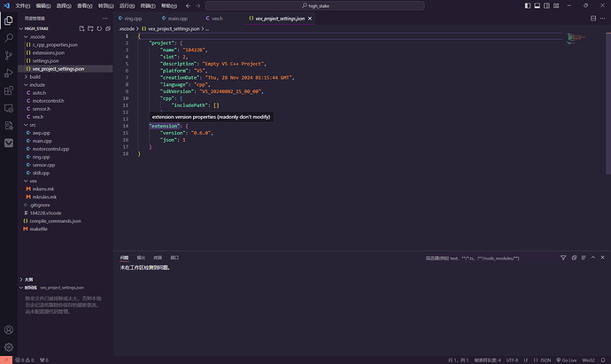Open the File menu

(x=23, y=6)
